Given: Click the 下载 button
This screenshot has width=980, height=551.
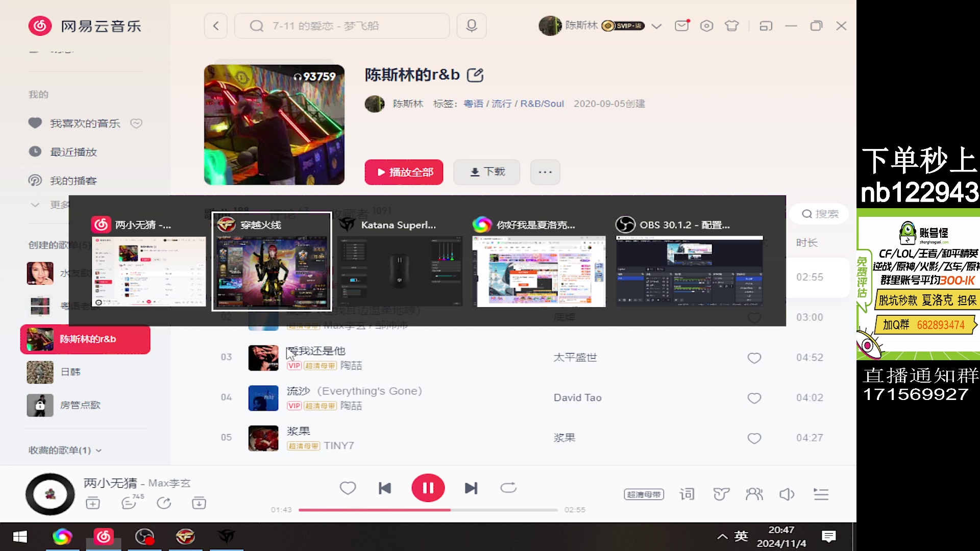Looking at the screenshot, I should coord(487,172).
